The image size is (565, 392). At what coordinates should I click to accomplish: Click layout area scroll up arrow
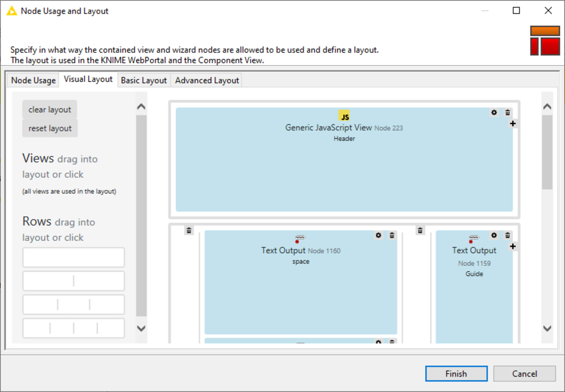tap(547, 107)
